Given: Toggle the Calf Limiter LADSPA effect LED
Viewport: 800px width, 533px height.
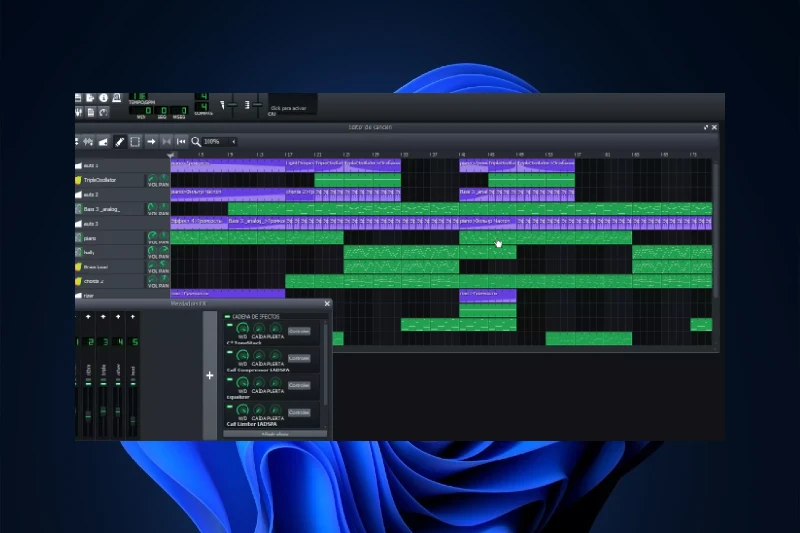Looking at the screenshot, I should tap(228, 406).
